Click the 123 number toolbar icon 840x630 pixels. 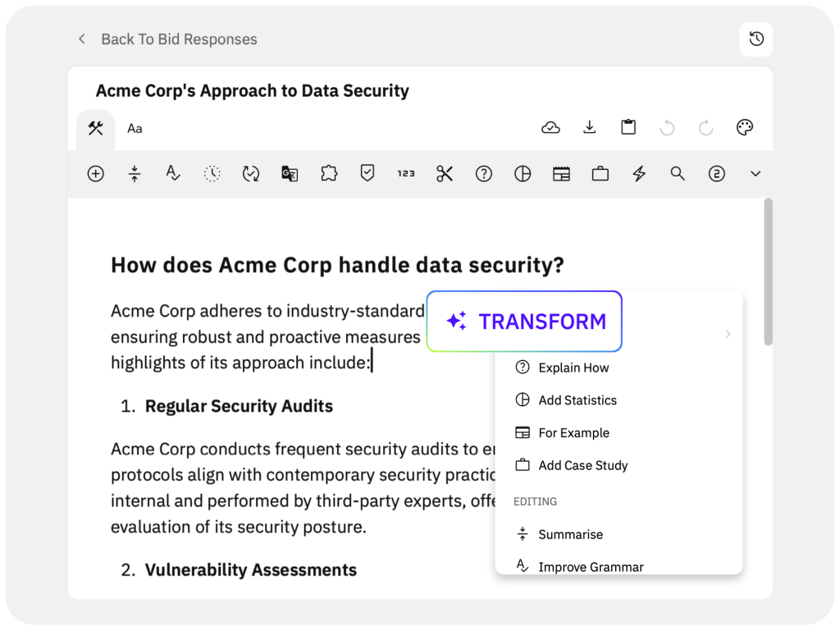406,174
